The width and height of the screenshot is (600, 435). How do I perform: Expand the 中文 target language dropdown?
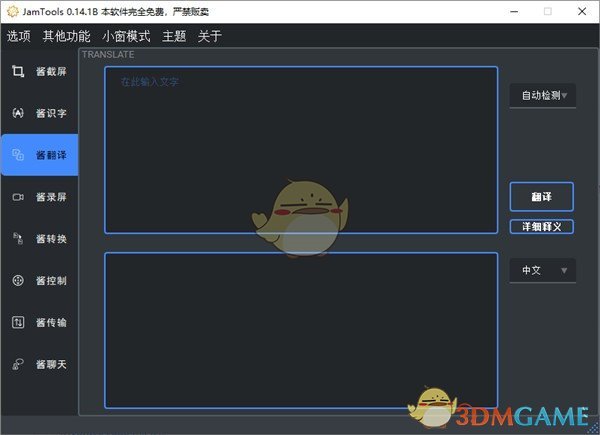click(543, 271)
